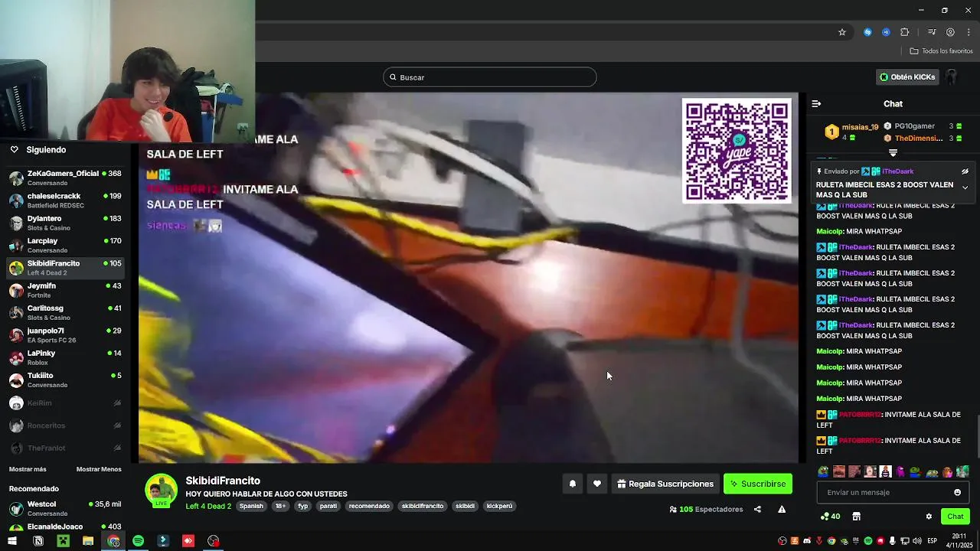Select the kickperú tag
Image resolution: width=980 pixels, height=551 pixels.
[x=499, y=506]
